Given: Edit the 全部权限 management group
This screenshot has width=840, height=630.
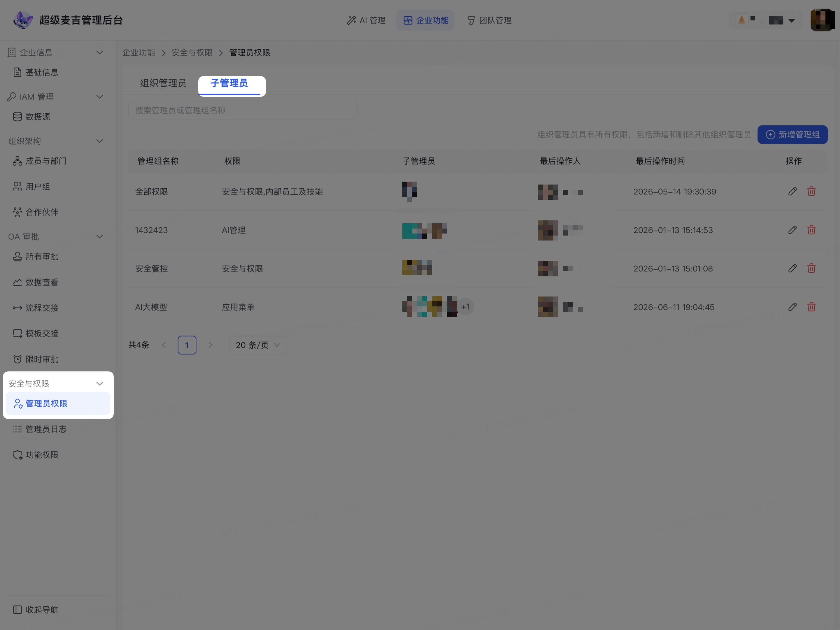Looking at the screenshot, I should click(x=792, y=192).
